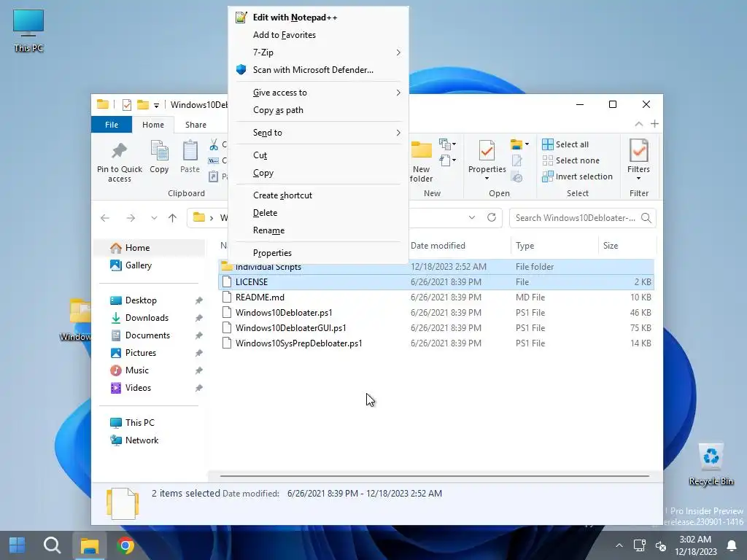This screenshot has height=560, width=747.
Task: Open the 7-Zip submenu
Action: (318, 52)
